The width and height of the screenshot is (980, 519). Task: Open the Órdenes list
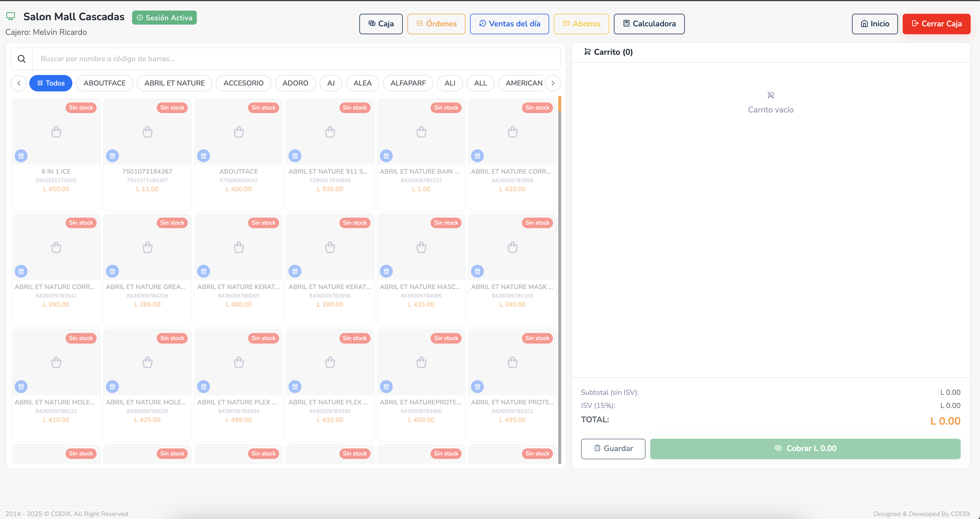[x=436, y=24]
